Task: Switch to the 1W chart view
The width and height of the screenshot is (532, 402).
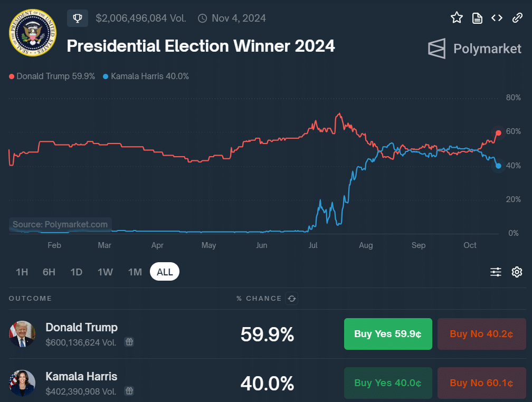Action: [105, 272]
